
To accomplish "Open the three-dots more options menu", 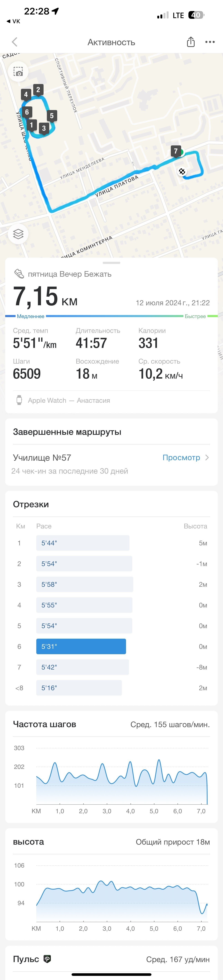I will 210,42.
